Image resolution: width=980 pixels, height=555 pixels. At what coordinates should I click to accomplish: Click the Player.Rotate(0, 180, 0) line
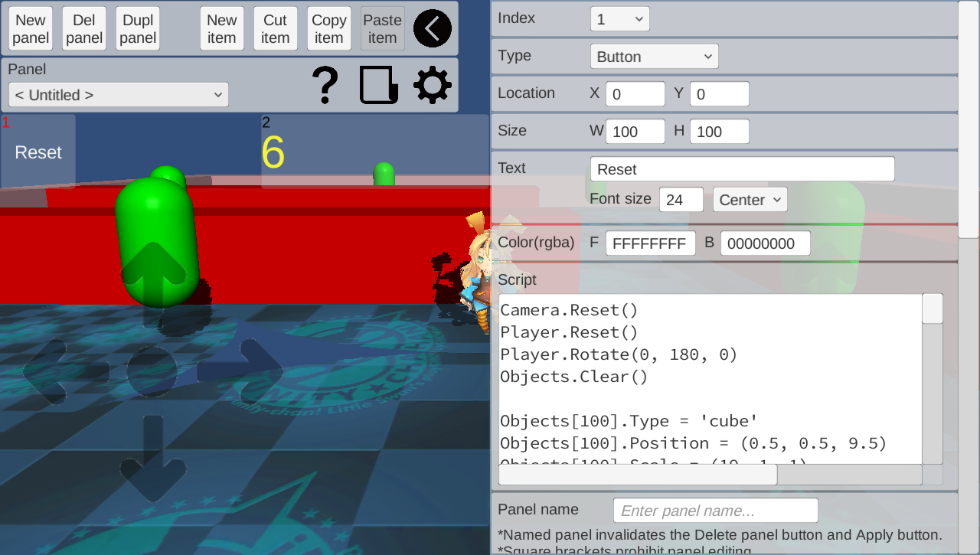(x=619, y=354)
